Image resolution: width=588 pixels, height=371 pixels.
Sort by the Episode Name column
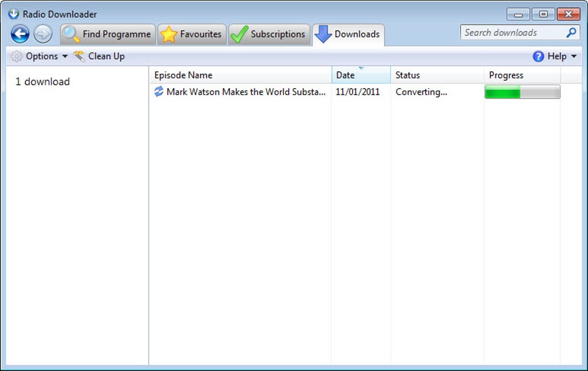tap(240, 75)
